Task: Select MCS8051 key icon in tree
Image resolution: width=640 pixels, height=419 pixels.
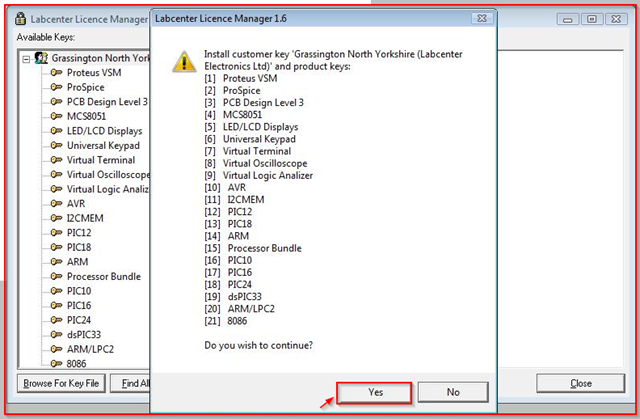Action: tap(56, 116)
